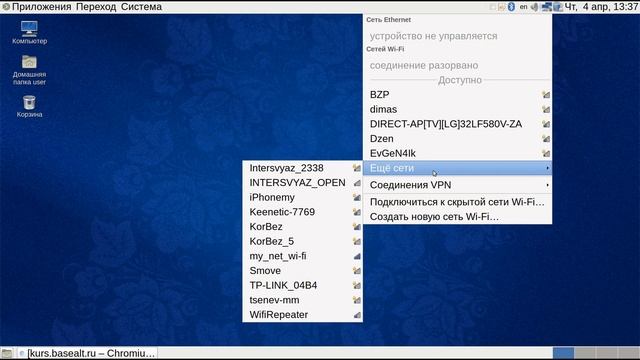Click the signal icon beside Dzen
This screenshot has width=640, height=360.
click(546, 139)
